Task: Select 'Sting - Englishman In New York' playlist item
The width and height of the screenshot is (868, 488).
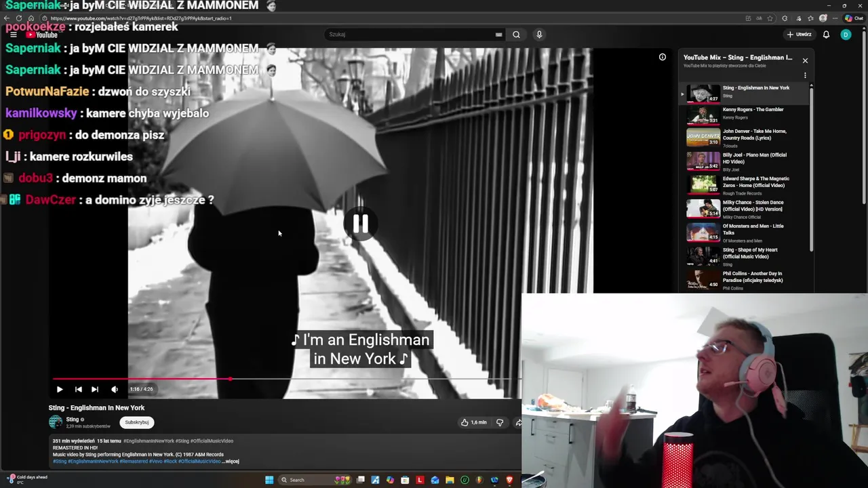Action: [745, 93]
